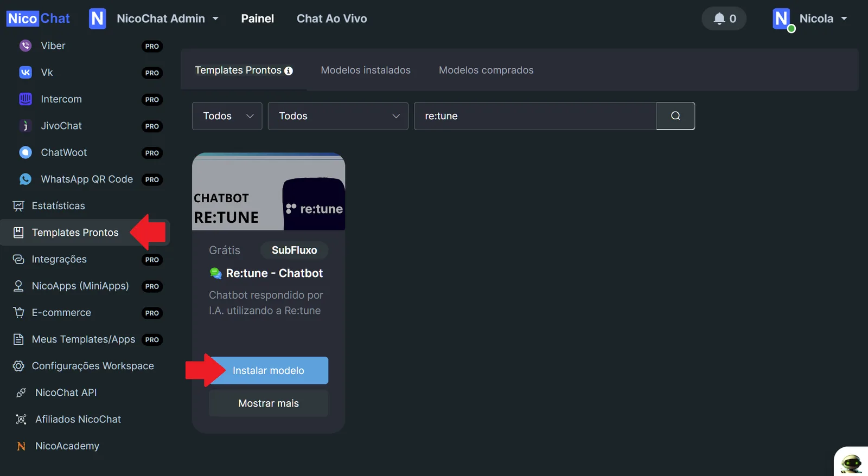The width and height of the screenshot is (868, 476).
Task: Click the NicoAcademy N icon
Action: click(21, 446)
